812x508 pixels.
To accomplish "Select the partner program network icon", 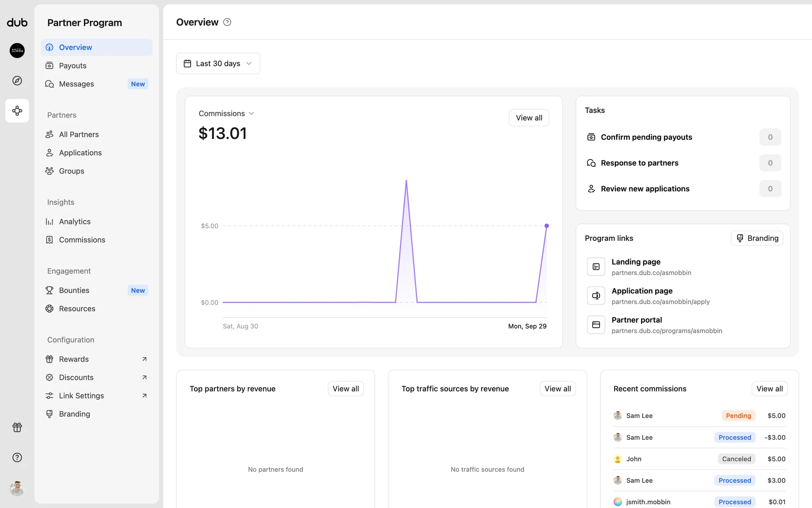I will click(17, 111).
